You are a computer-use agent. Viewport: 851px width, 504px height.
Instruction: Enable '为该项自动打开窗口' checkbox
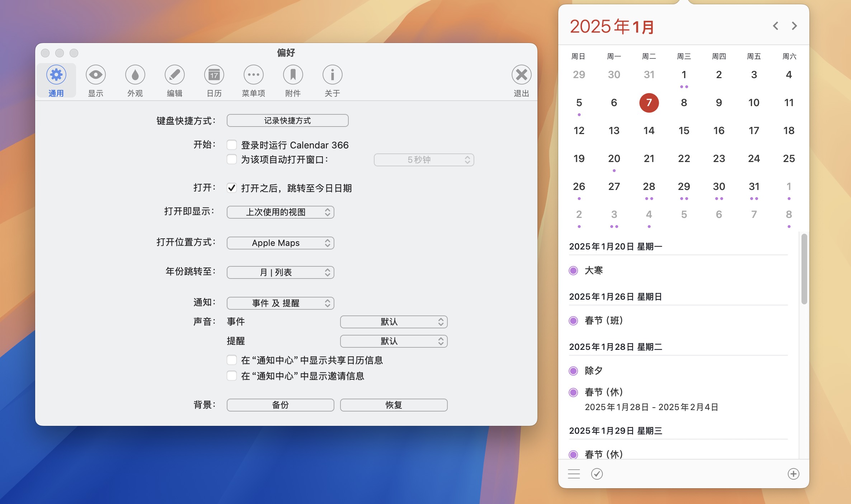tap(231, 160)
